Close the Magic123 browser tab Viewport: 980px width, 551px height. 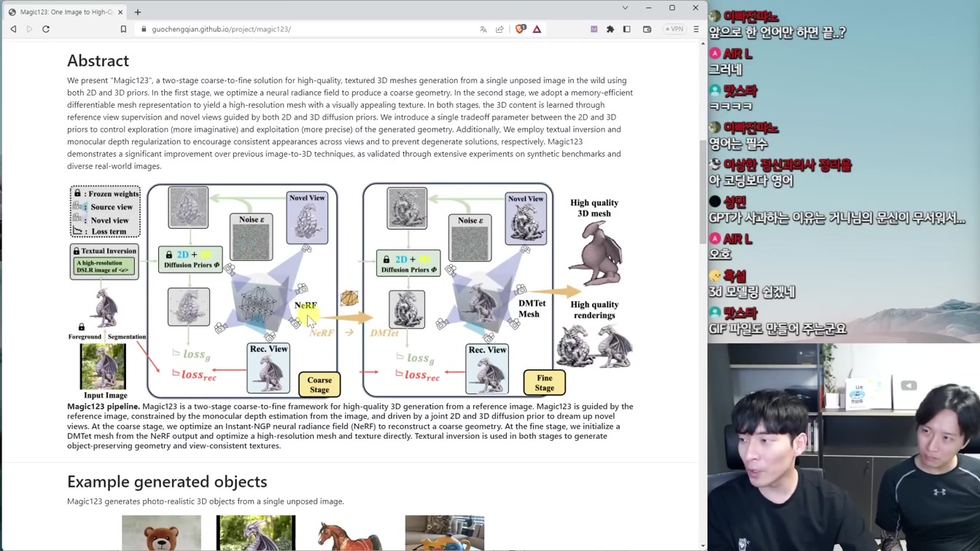point(120,12)
